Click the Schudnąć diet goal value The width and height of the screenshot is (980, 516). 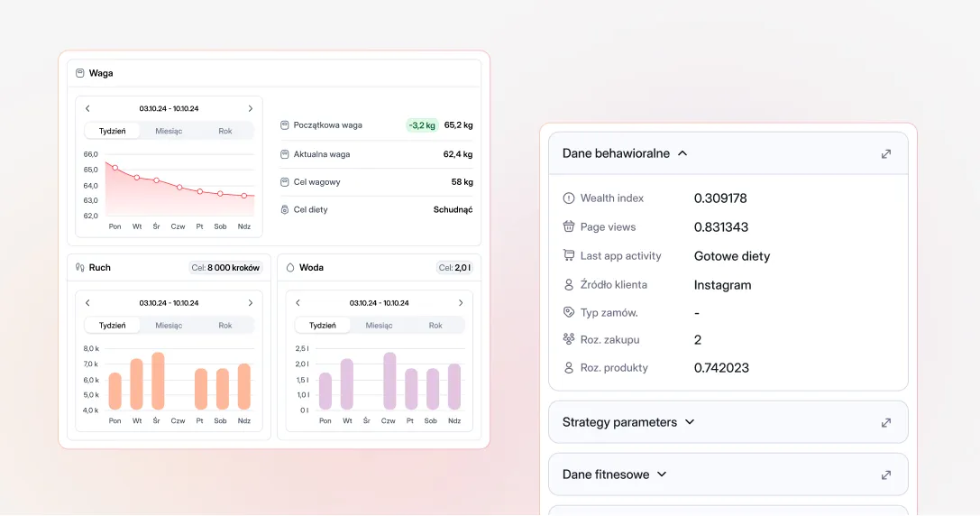pyautogui.click(x=453, y=209)
